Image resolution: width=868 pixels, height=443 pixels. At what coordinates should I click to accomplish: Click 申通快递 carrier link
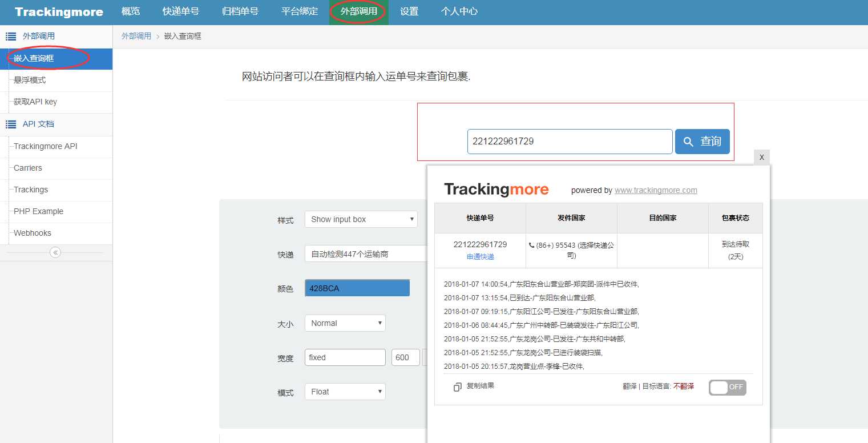point(481,257)
